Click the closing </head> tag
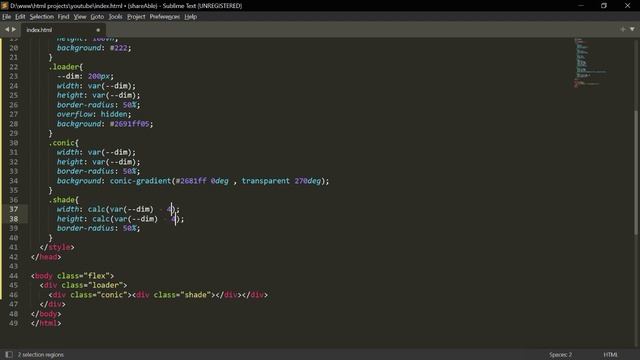The width and height of the screenshot is (640, 360). pos(46,257)
